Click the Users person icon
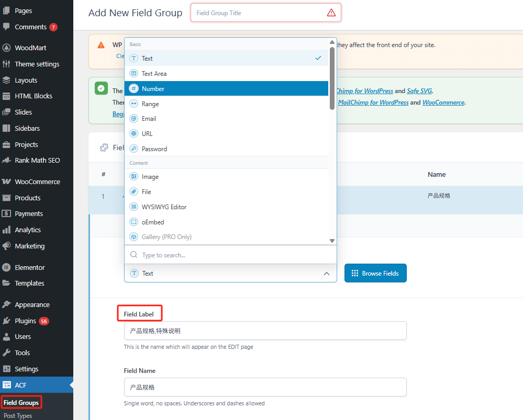Image resolution: width=523 pixels, height=420 pixels. [6, 337]
